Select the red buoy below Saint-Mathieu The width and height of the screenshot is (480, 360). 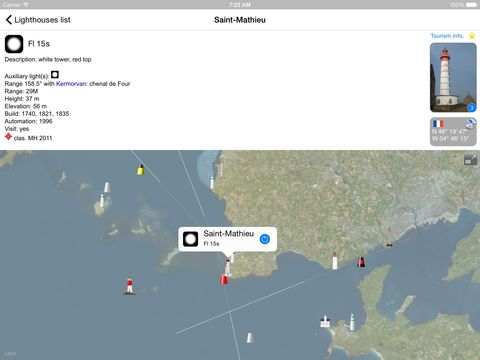click(224, 279)
